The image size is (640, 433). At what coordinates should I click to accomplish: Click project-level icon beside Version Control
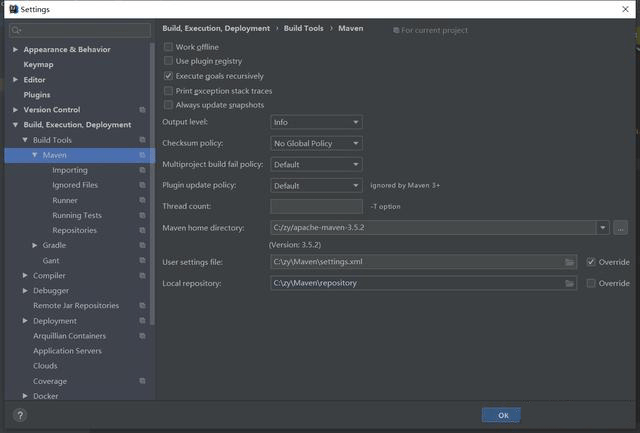pyautogui.click(x=142, y=110)
